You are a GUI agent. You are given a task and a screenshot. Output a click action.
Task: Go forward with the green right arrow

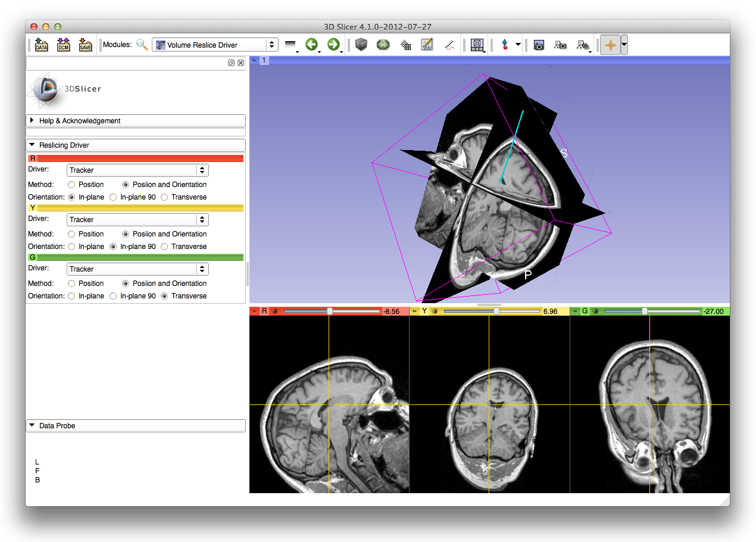pyautogui.click(x=333, y=45)
